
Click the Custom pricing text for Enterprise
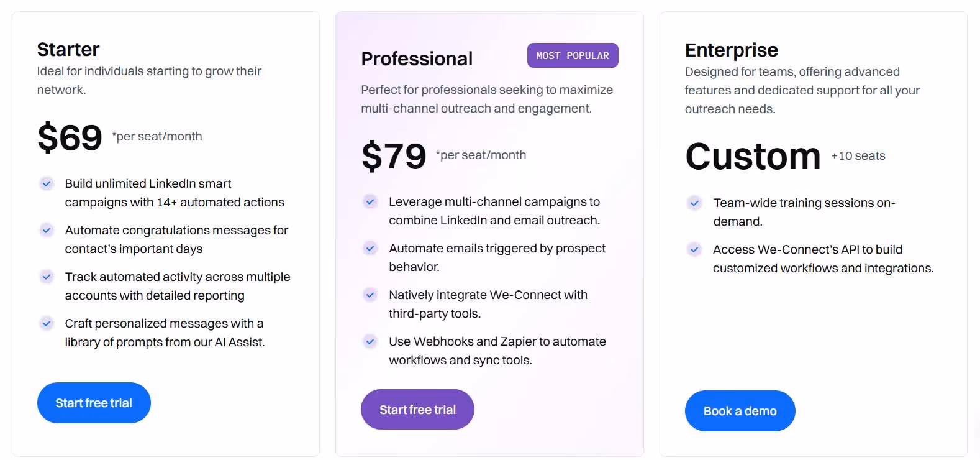click(x=752, y=157)
